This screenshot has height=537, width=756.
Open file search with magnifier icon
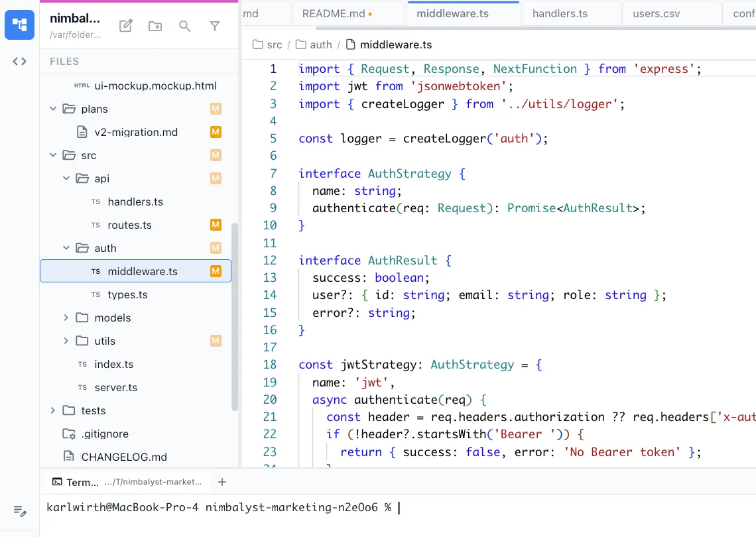pos(185,26)
